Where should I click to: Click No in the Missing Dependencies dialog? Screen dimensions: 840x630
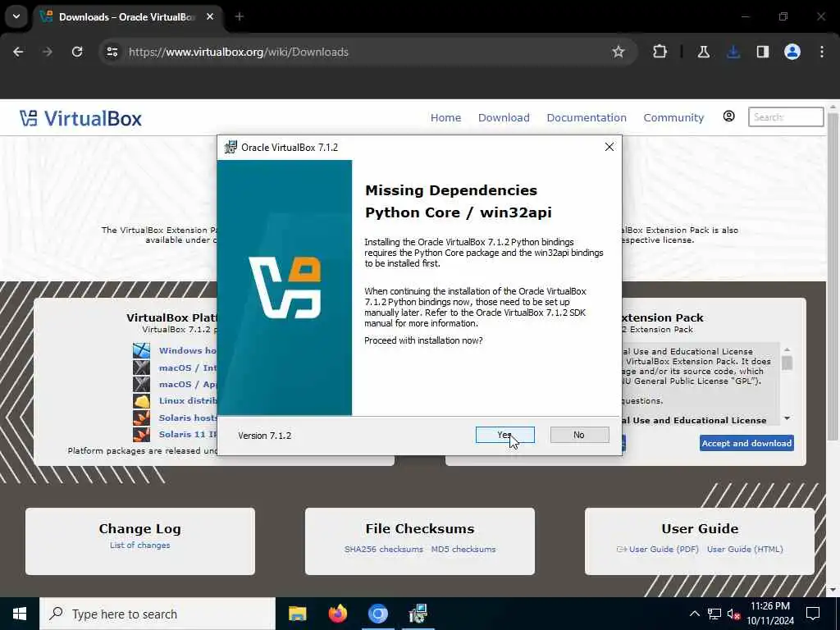(x=579, y=435)
